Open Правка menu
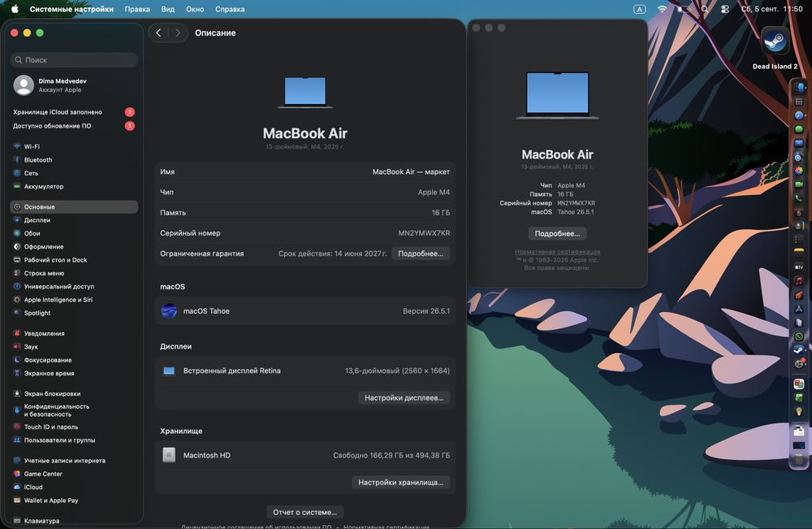 137,9
